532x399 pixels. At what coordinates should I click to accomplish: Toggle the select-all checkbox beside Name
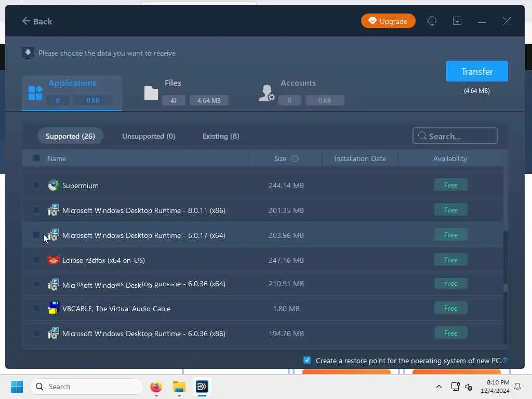[36, 158]
